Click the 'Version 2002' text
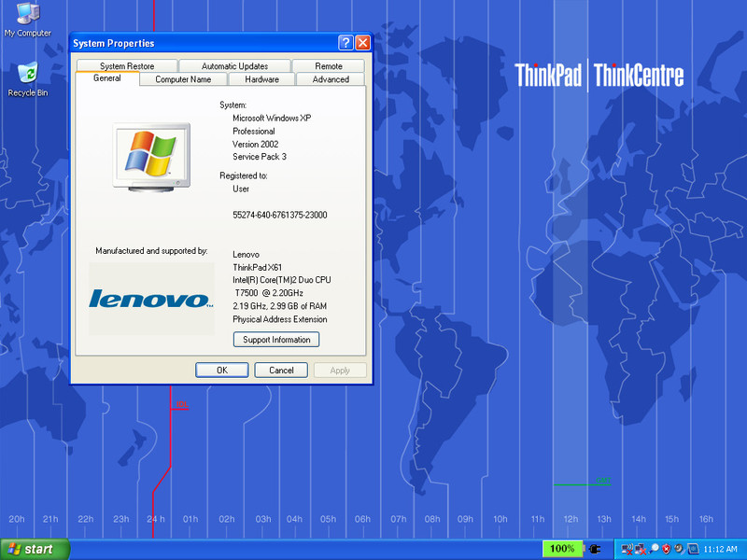This screenshot has width=747, height=560. click(x=255, y=145)
